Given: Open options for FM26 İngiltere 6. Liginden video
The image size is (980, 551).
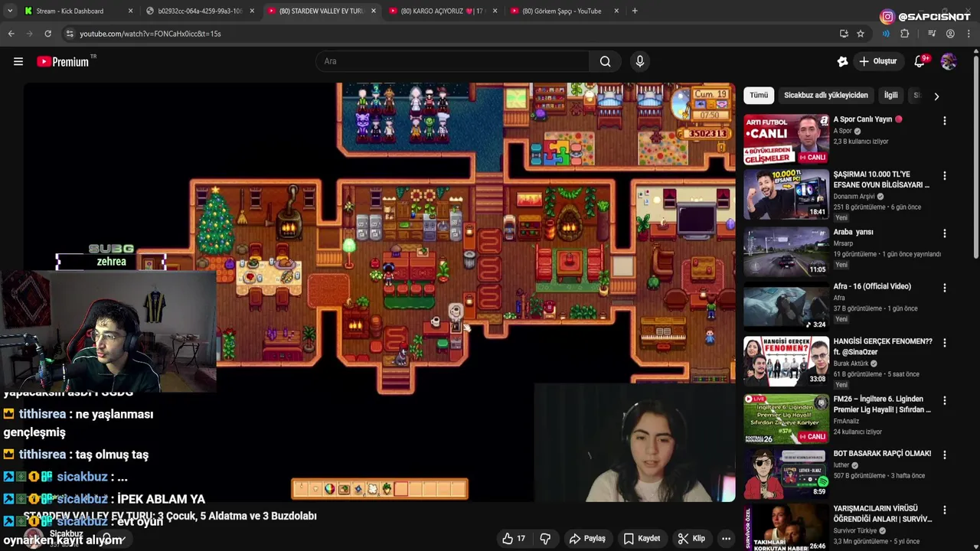Looking at the screenshot, I should pos(944,400).
